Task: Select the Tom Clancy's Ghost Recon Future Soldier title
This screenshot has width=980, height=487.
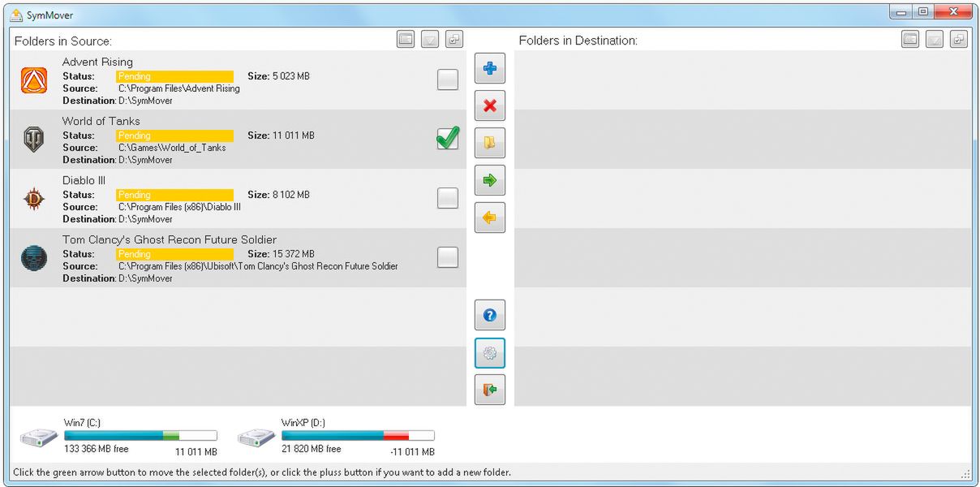Action: click(170, 239)
